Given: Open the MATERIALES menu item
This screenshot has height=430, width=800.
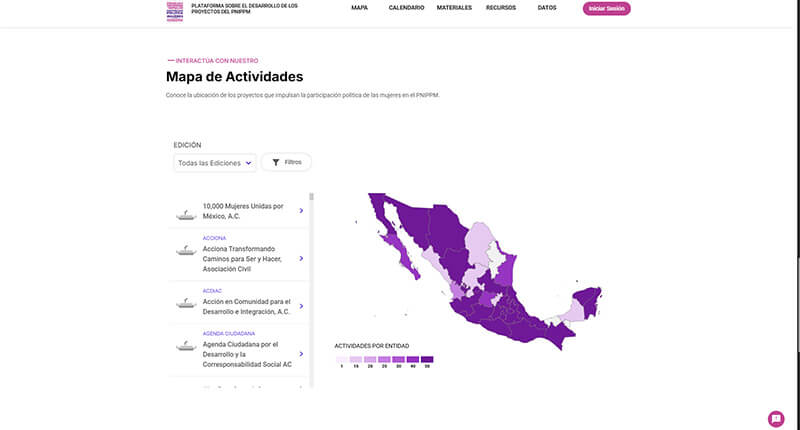Looking at the screenshot, I should pyautogui.click(x=454, y=8).
